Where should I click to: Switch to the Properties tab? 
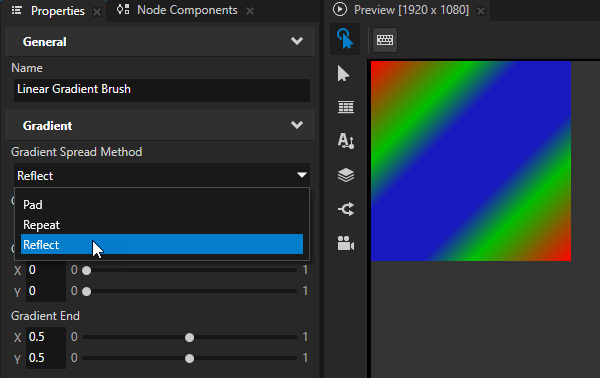pos(58,11)
